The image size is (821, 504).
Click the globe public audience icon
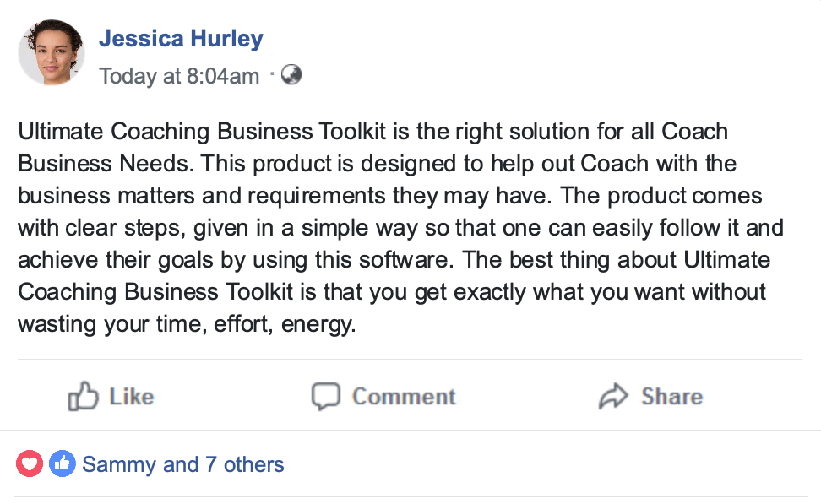click(x=291, y=75)
